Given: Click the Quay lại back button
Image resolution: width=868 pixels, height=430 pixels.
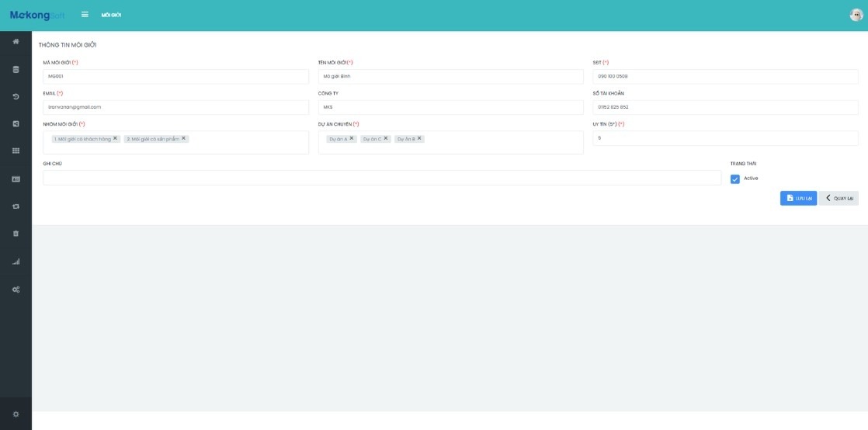Looking at the screenshot, I should [x=838, y=198].
